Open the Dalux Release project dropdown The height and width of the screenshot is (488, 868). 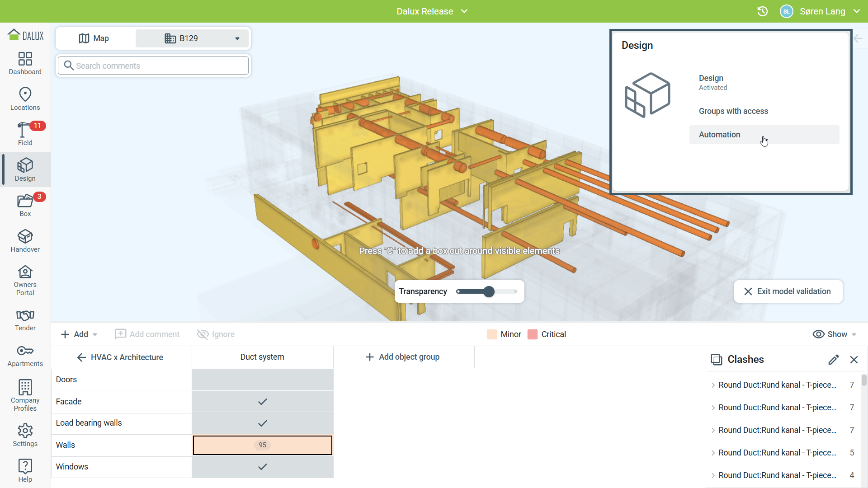pyautogui.click(x=432, y=11)
